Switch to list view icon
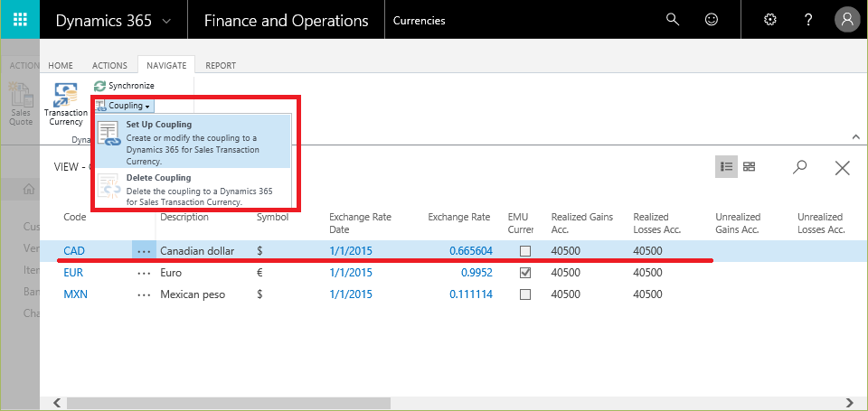868x411 pixels. (x=726, y=166)
